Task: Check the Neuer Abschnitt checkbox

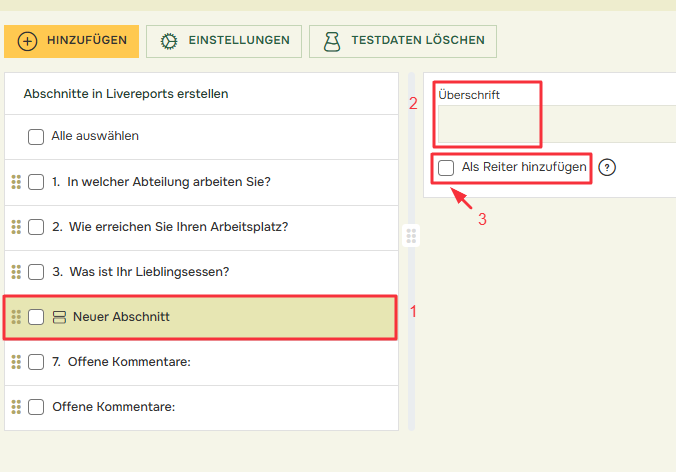Action: coord(36,317)
